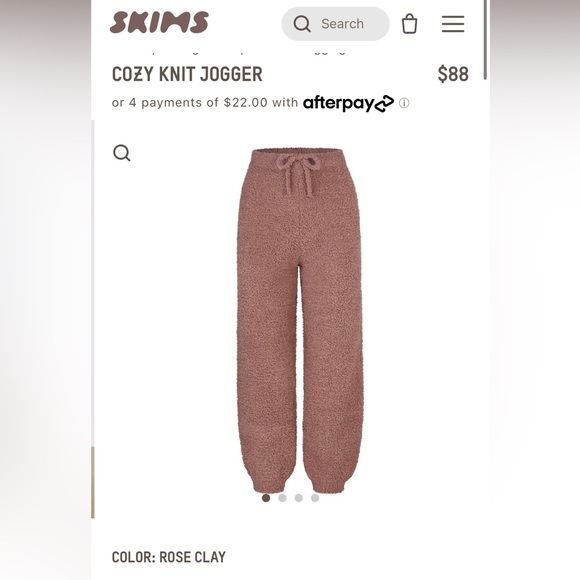Select the first carousel dot
The width and height of the screenshot is (580, 580).
266,498
